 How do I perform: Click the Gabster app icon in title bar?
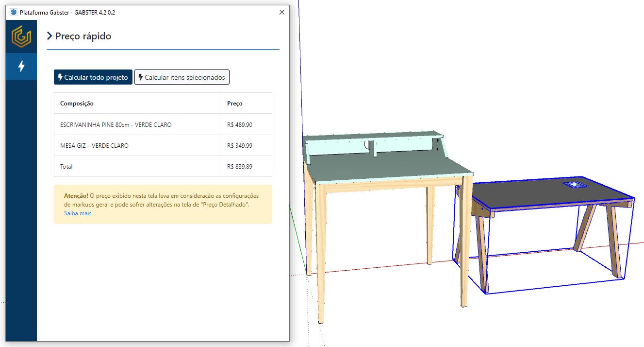(13, 12)
